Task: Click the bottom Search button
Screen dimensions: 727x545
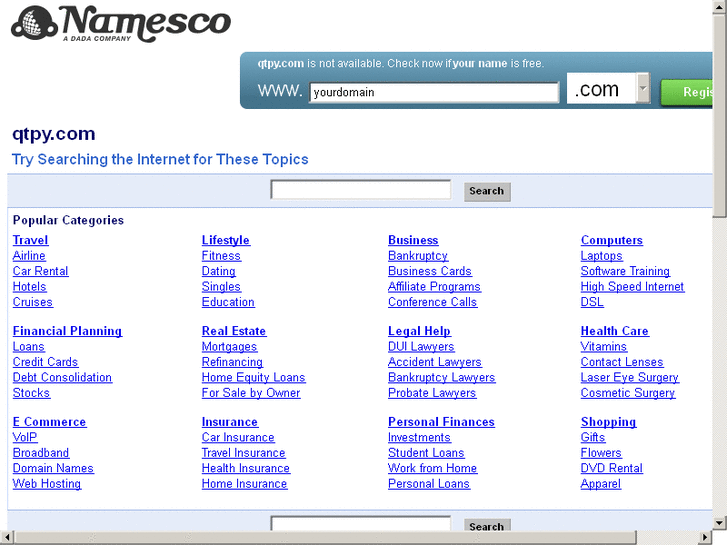Action: point(487,525)
